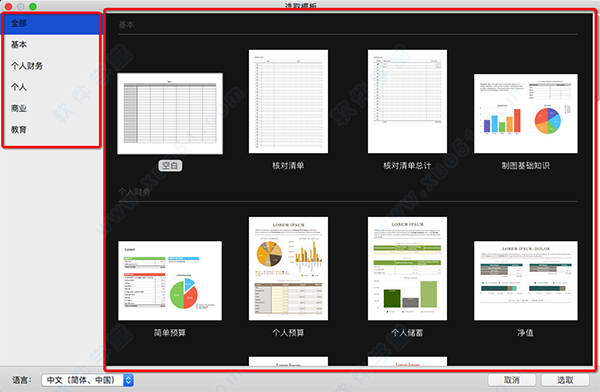Select the 净值 net worth template
600x392 pixels.
coord(526,281)
